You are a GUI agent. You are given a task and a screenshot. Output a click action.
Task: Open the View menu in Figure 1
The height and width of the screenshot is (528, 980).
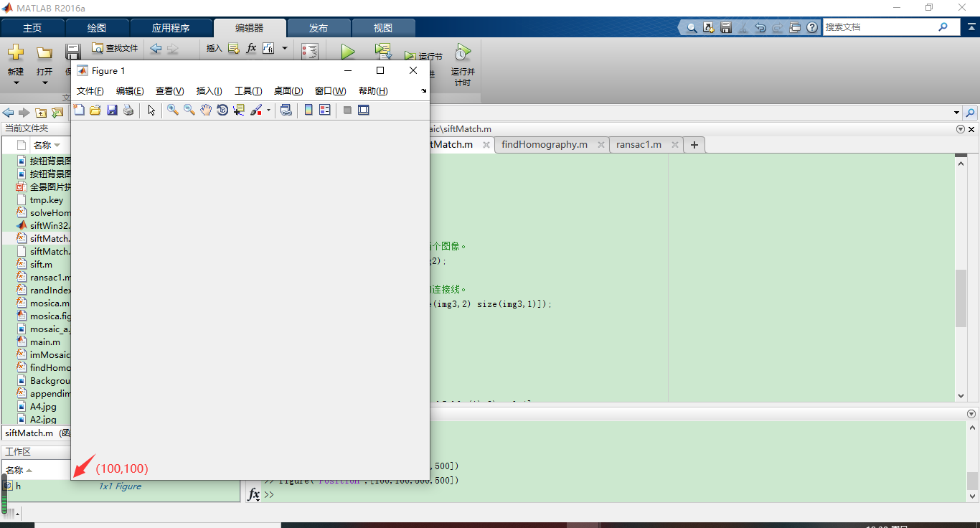click(x=170, y=91)
